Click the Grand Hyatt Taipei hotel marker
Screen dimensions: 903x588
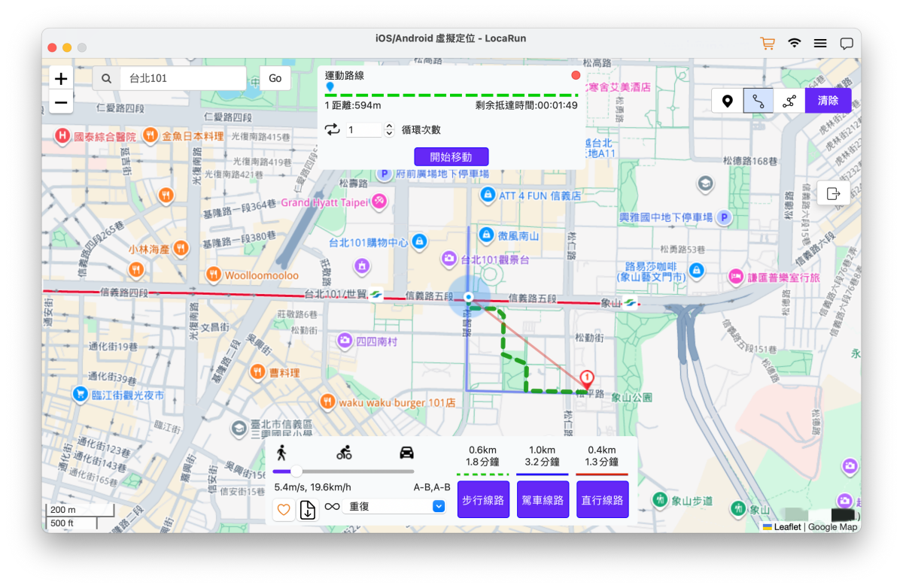tap(379, 201)
